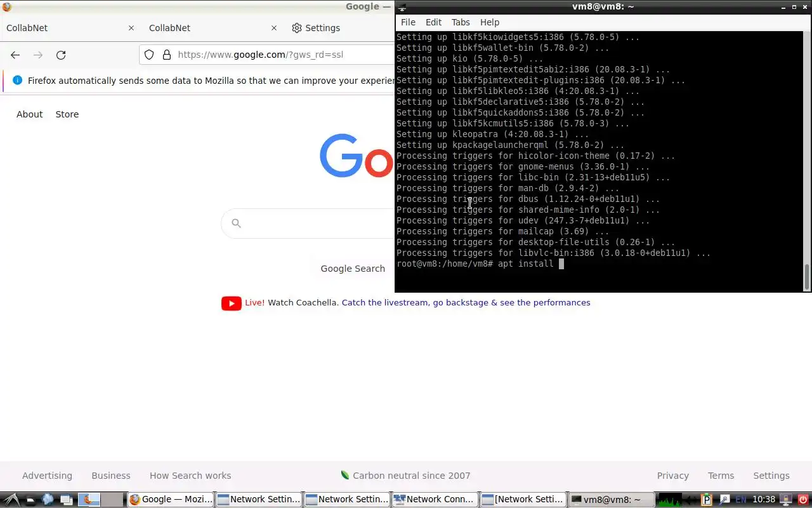
Task: Click the Google Search button
Action: 353,269
